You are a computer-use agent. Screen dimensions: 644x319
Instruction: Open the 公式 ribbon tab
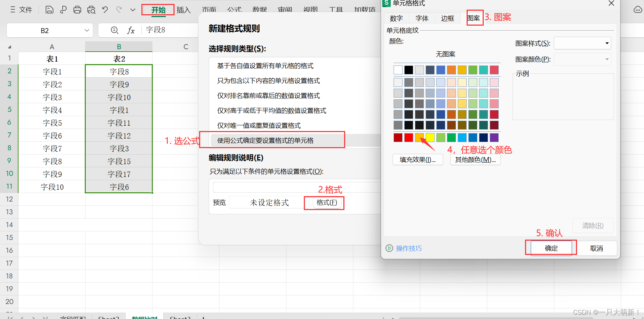click(x=234, y=10)
